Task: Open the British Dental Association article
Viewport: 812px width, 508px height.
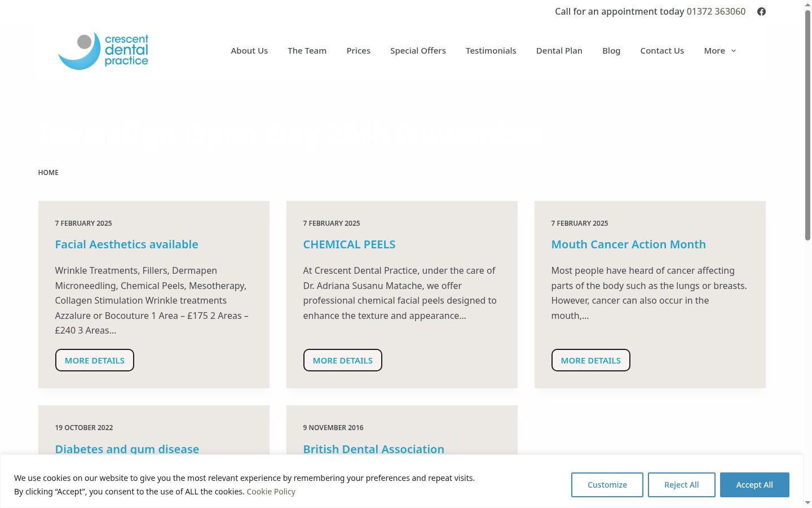Action: click(x=374, y=449)
